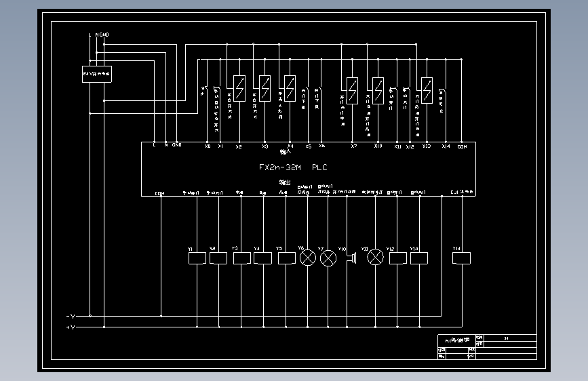Select the Y10 label beside buzzer

coord(342,249)
